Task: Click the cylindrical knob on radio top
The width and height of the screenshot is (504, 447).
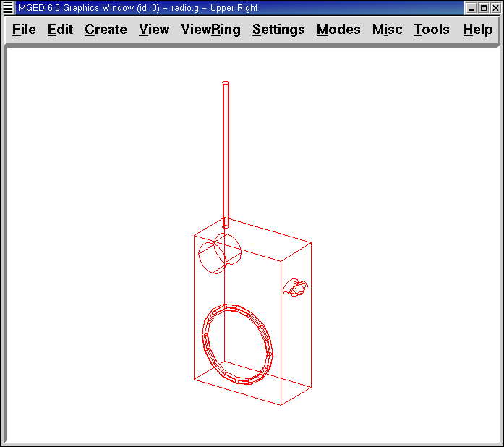Action: click(219, 254)
